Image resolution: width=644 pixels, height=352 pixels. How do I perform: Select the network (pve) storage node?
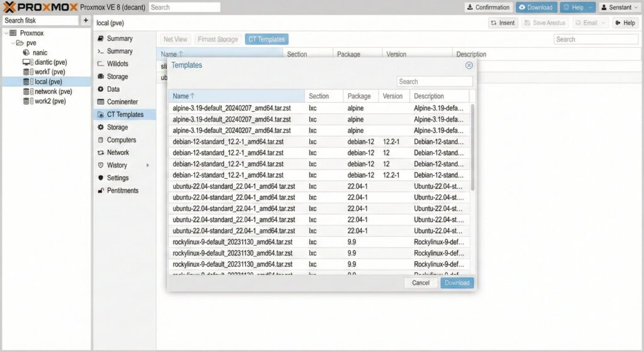[x=53, y=91]
